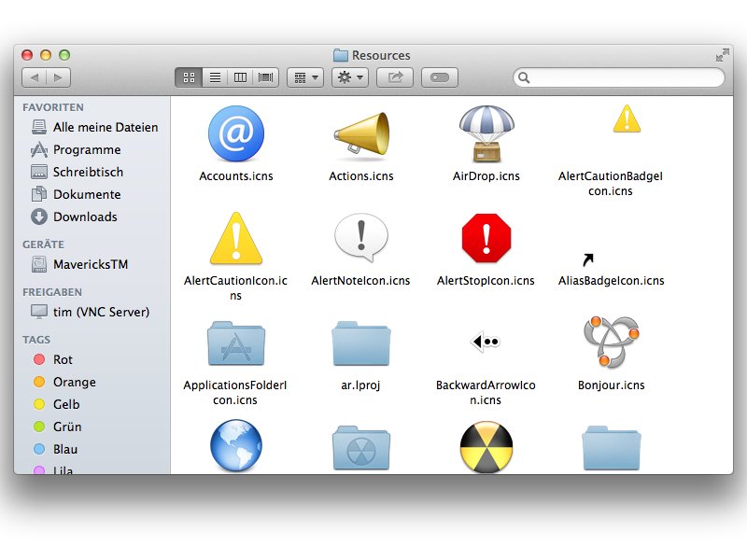
Task: Click the AlertNoteIcon.icns name label
Action: coord(360,281)
